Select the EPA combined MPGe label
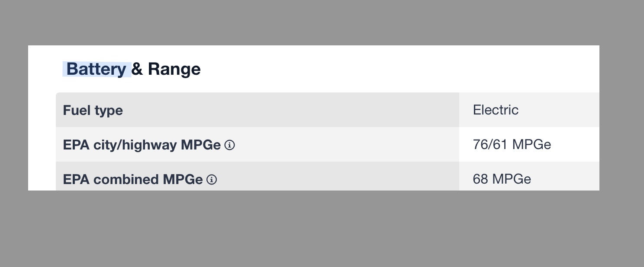The width and height of the screenshot is (644, 267). [x=133, y=179]
